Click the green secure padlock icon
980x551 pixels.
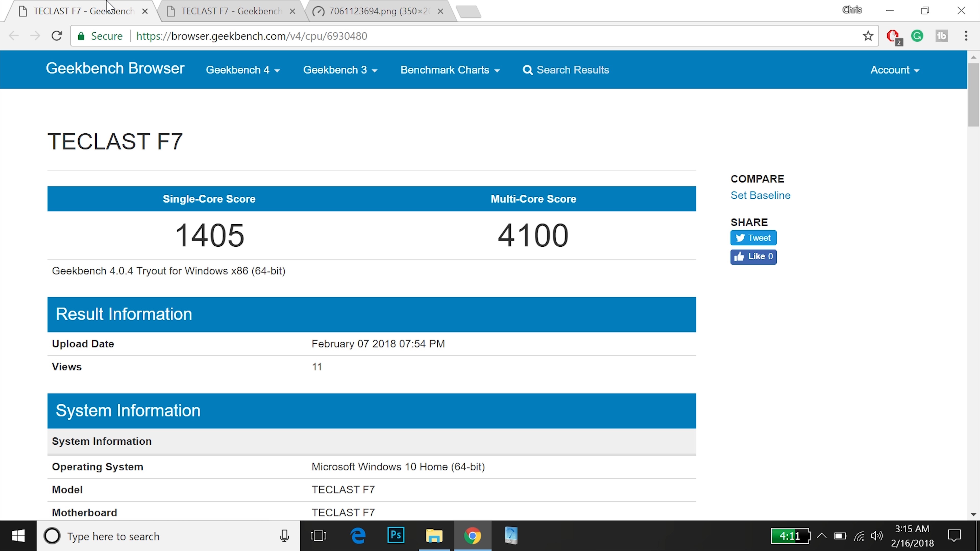coord(81,36)
